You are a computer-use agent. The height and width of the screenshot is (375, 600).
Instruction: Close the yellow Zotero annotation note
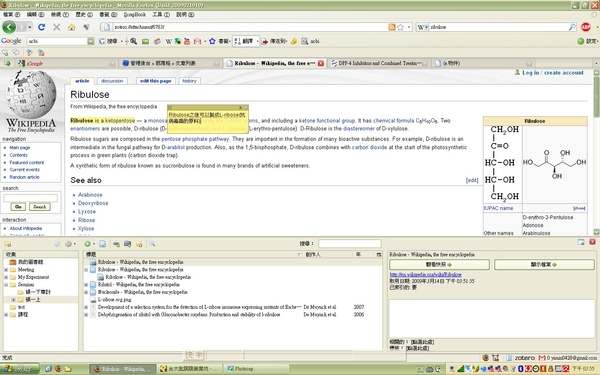[x=246, y=108]
